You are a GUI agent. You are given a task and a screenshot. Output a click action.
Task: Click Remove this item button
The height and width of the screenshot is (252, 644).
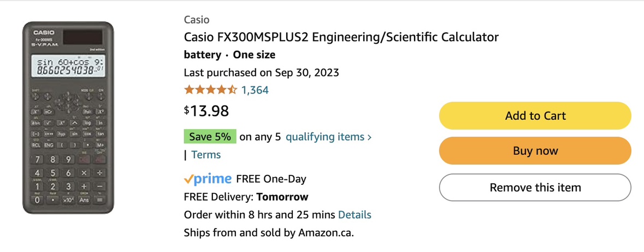535,187
